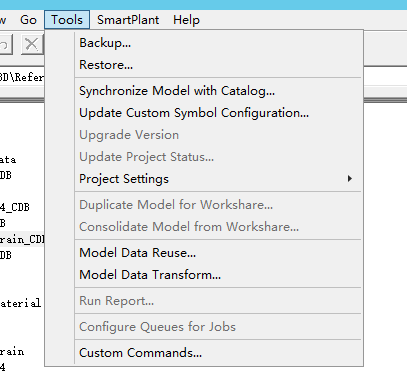Image resolution: width=407 pixels, height=374 pixels.
Task: Click the Delete X toolbar icon
Action: point(32,44)
